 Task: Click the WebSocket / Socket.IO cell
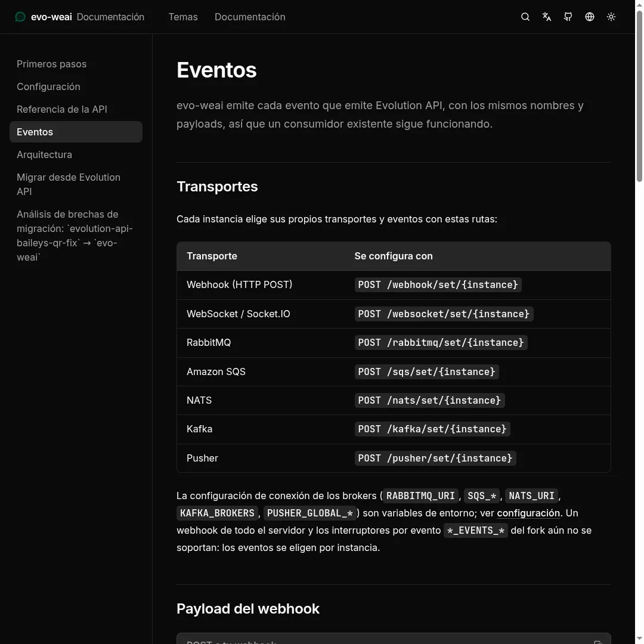[238, 314]
